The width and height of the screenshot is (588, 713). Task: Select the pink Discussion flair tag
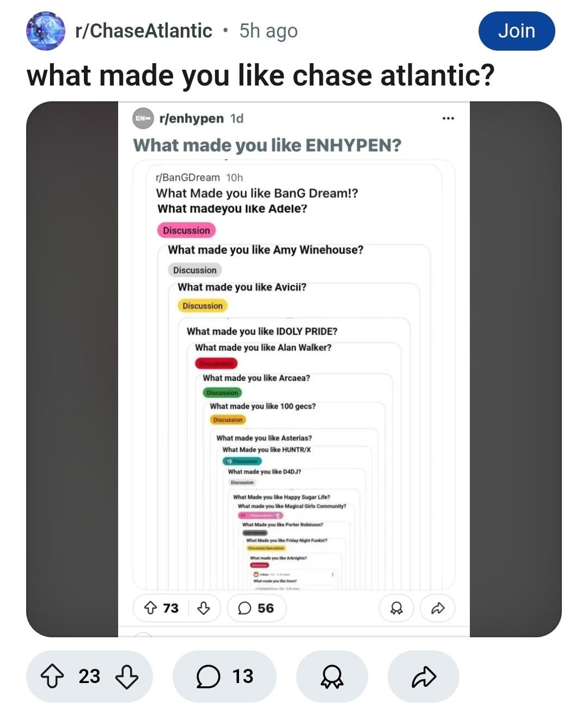pyautogui.click(x=186, y=230)
